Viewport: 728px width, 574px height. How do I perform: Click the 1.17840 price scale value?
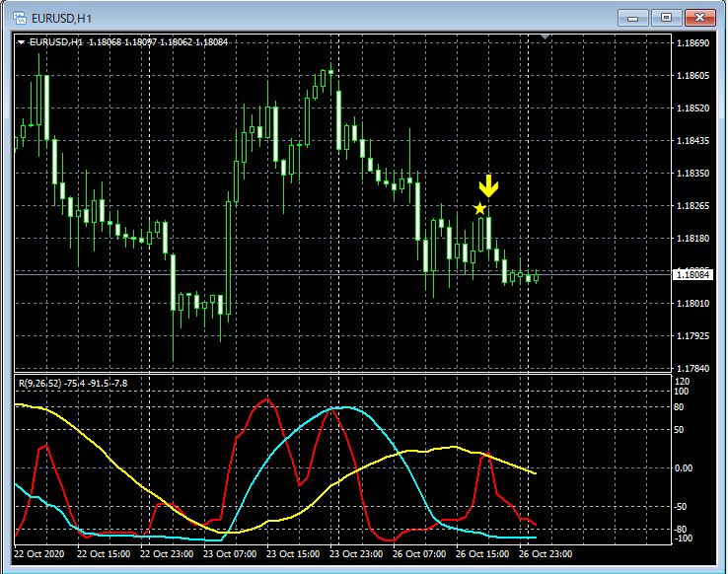(693, 369)
